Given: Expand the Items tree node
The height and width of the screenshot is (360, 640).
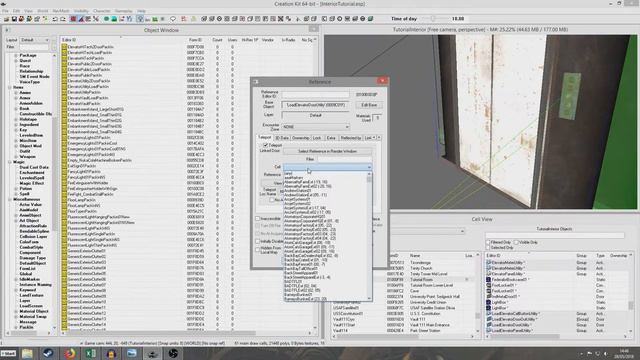Looking at the screenshot, I should click(x=10, y=87).
